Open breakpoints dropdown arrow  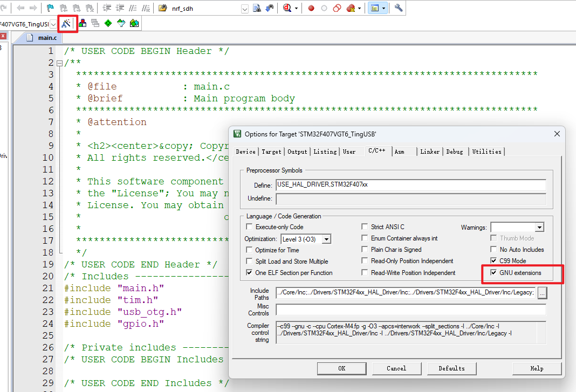[x=359, y=8]
